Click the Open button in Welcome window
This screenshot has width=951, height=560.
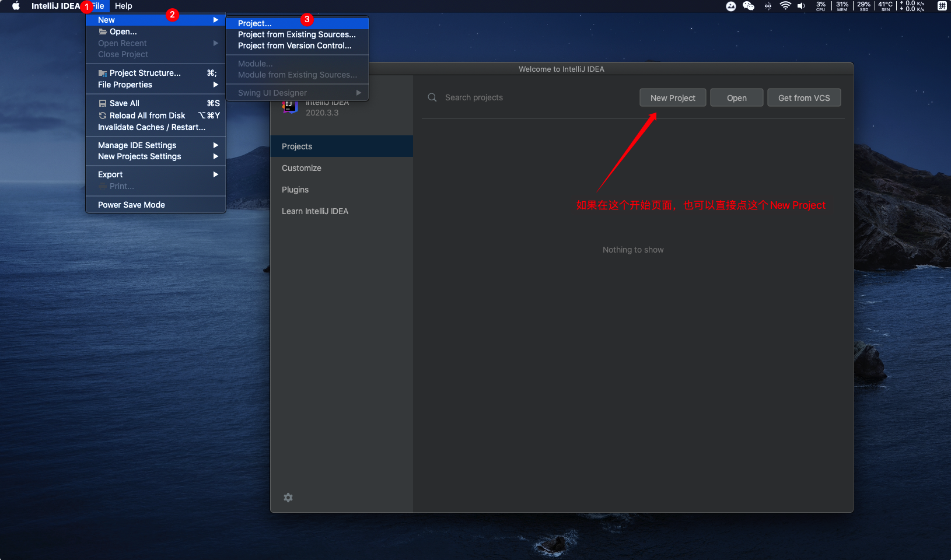737,98
